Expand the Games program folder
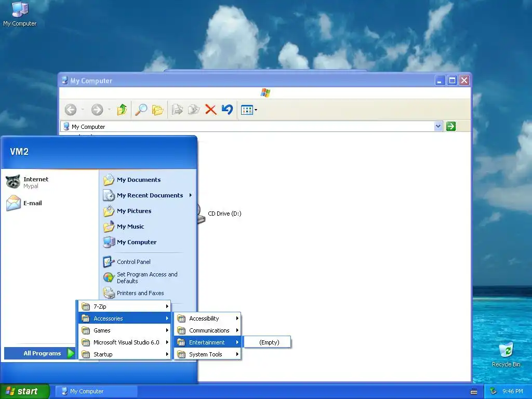 [x=125, y=330]
